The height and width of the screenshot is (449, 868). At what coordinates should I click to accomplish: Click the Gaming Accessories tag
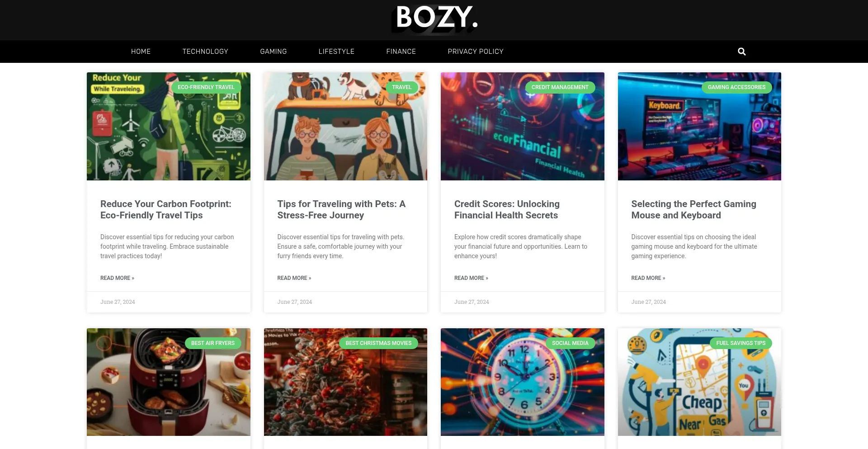(x=736, y=87)
